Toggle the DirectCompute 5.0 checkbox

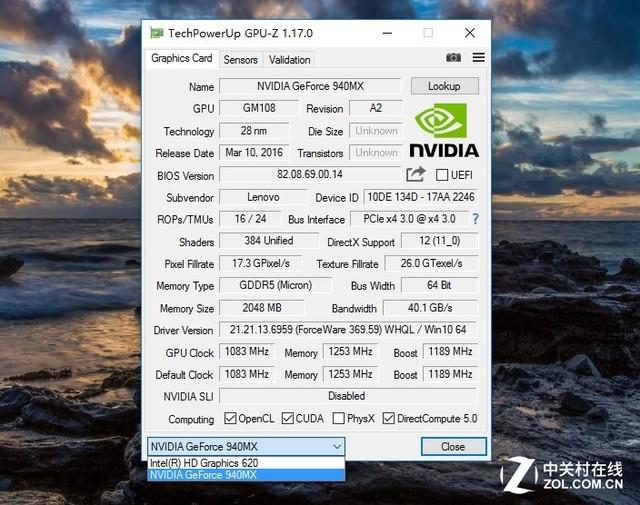pos(389,418)
